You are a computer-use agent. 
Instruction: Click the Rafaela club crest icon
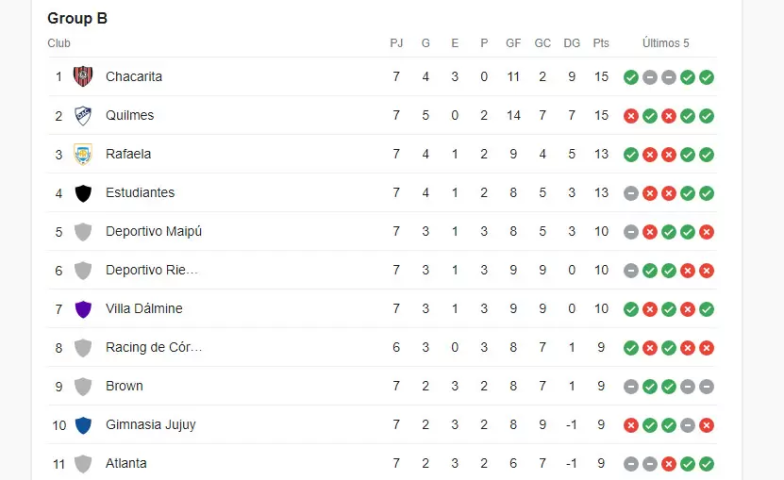point(83,154)
